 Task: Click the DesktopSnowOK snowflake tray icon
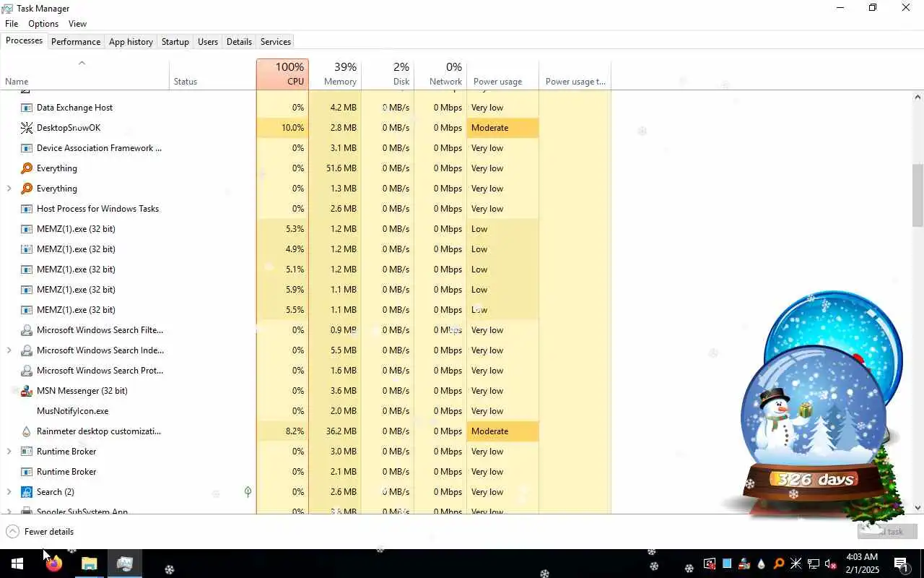pos(796,564)
